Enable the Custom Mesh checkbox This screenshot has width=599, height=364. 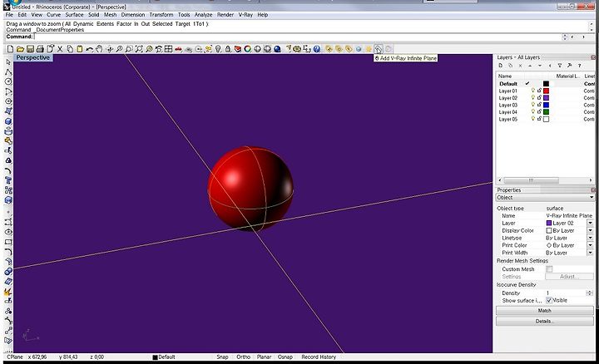point(549,269)
